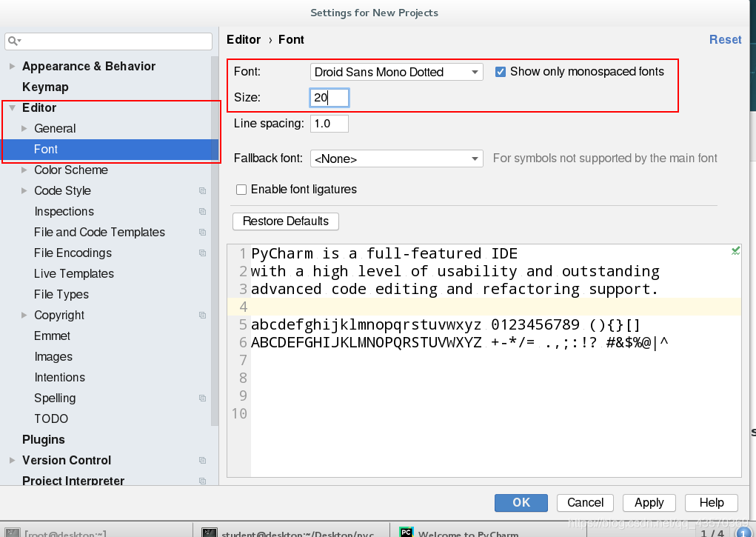Click the PyCharm icon in the taskbar

coord(407,532)
